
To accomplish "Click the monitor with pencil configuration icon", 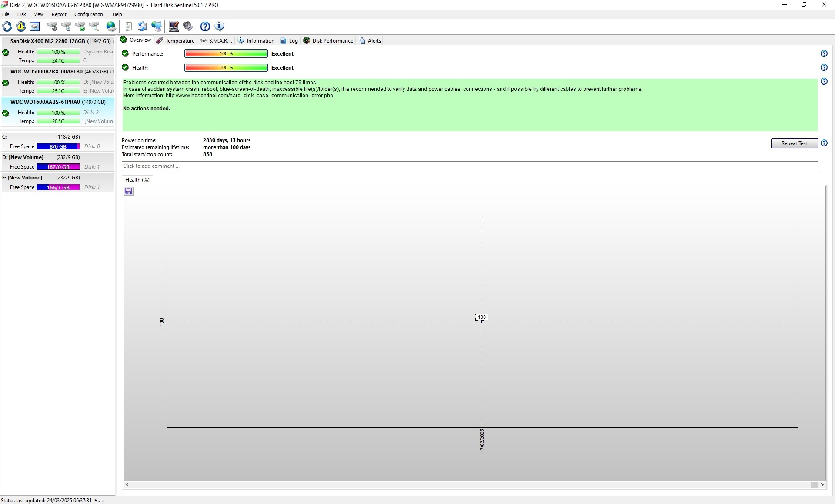I will pyautogui.click(x=174, y=27).
